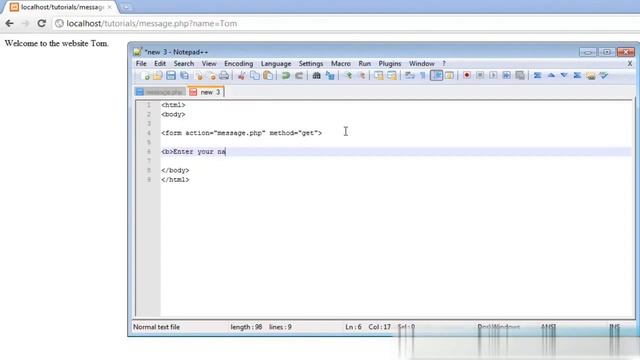
Task: Start macro recording with red dot
Action: click(x=467, y=76)
